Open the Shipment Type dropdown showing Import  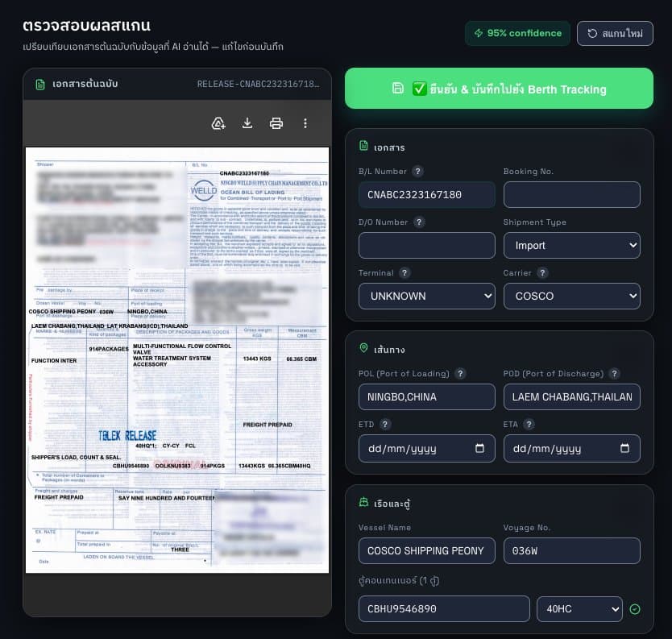(572, 246)
